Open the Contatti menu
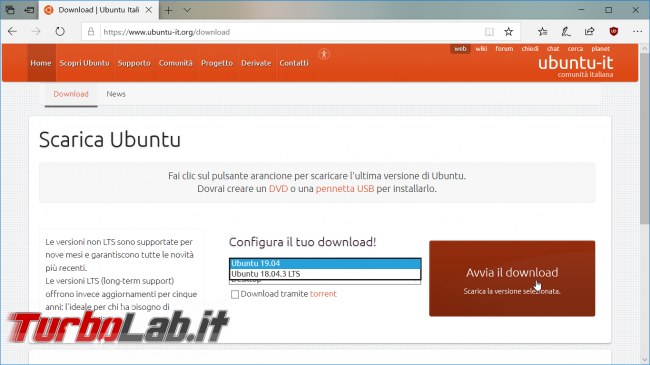The height and width of the screenshot is (365, 650). click(294, 63)
